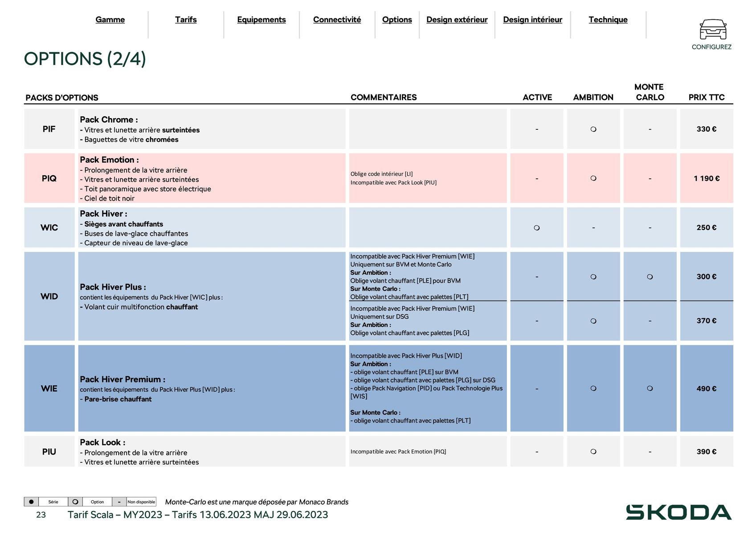
Task: Select the WIC pack code cell
Action: click(49, 227)
